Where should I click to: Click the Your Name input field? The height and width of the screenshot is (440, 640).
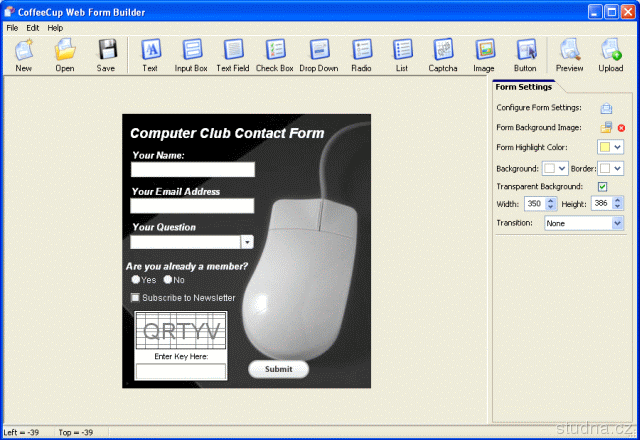(193, 170)
